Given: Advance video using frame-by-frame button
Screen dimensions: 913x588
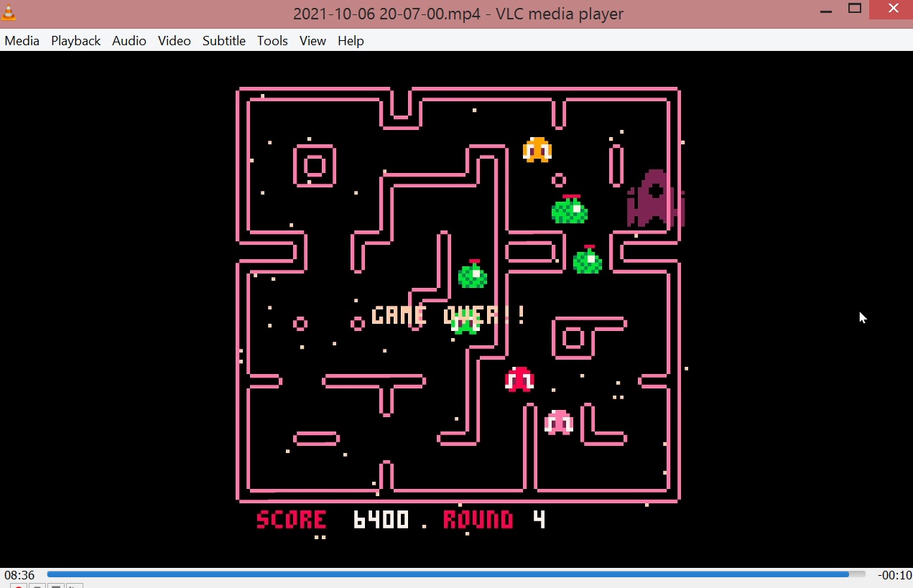Looking at the screenshot, I should click(75, 586).
